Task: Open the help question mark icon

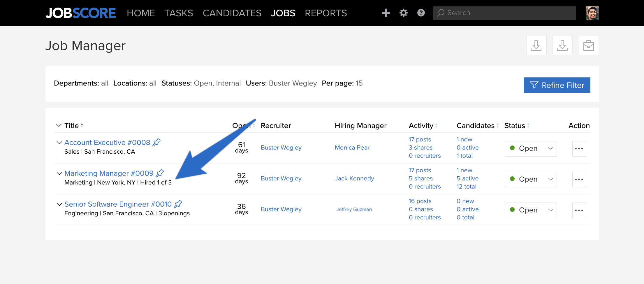Action: tap(421, 13)
